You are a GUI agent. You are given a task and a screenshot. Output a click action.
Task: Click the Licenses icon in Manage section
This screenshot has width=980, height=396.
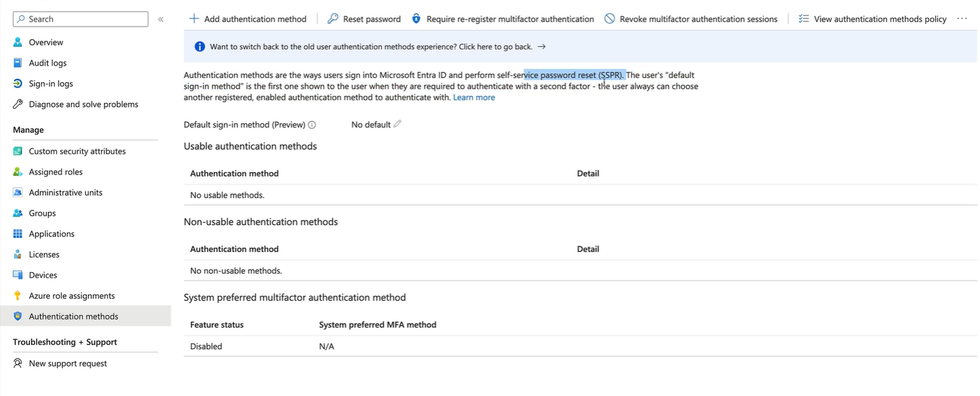18,255
